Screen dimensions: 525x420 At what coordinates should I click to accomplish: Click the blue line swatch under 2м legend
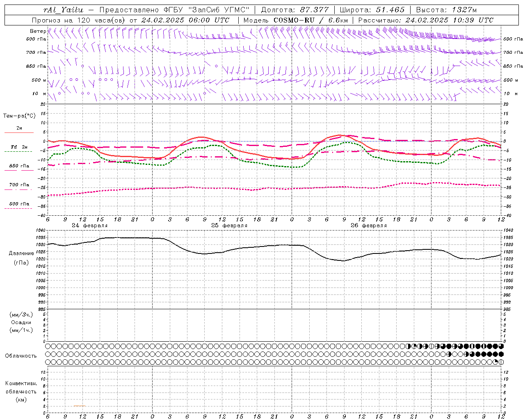pyautogui.click(x=19, y=132)
